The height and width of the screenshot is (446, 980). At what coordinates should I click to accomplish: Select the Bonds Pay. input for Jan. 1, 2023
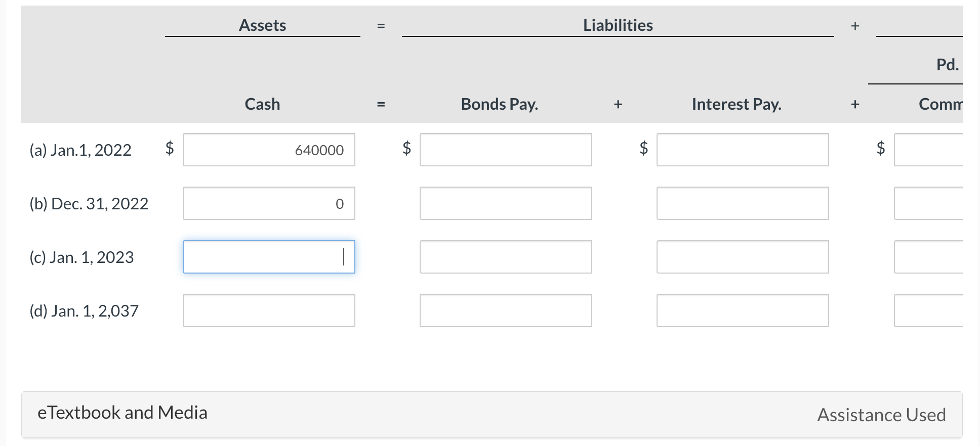505,257
